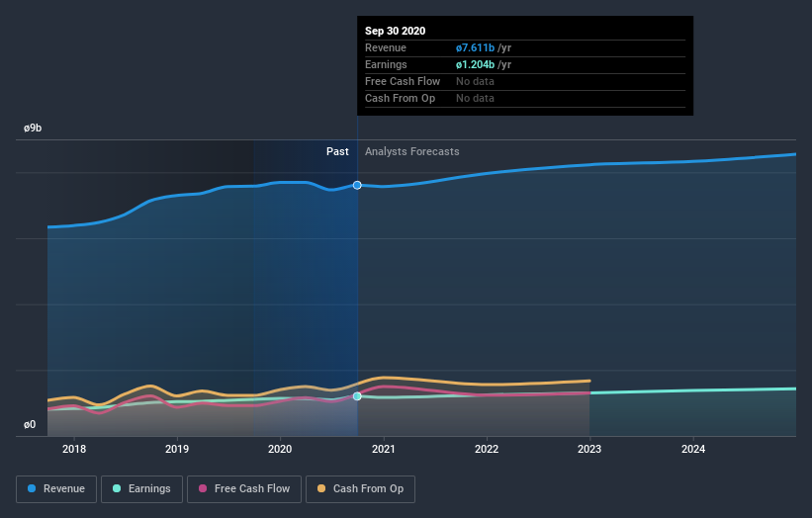Click the ø9b y-axis label
This screenshot has width=812, height=518.
(x=33, y=129)
